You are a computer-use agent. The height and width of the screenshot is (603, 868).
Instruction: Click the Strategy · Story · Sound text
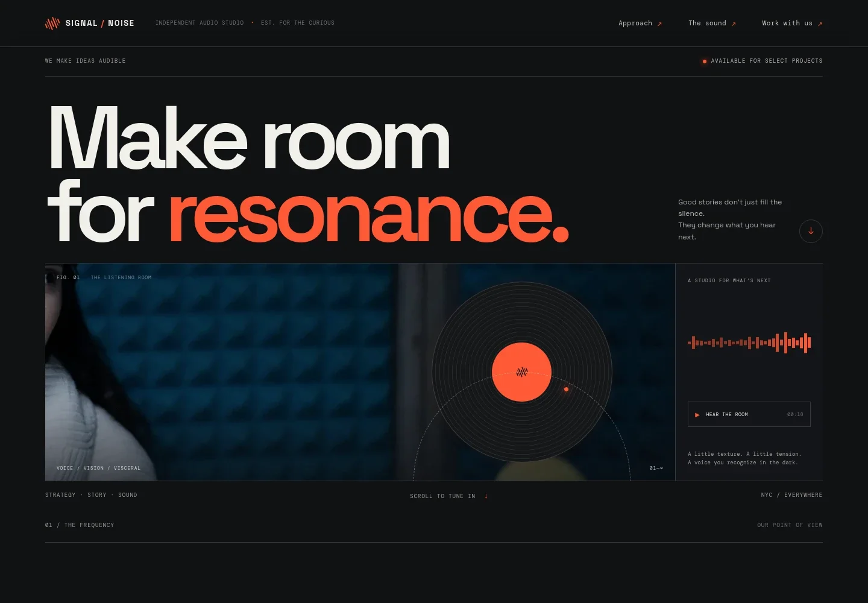pyautogui.click(x=91, y=495)
